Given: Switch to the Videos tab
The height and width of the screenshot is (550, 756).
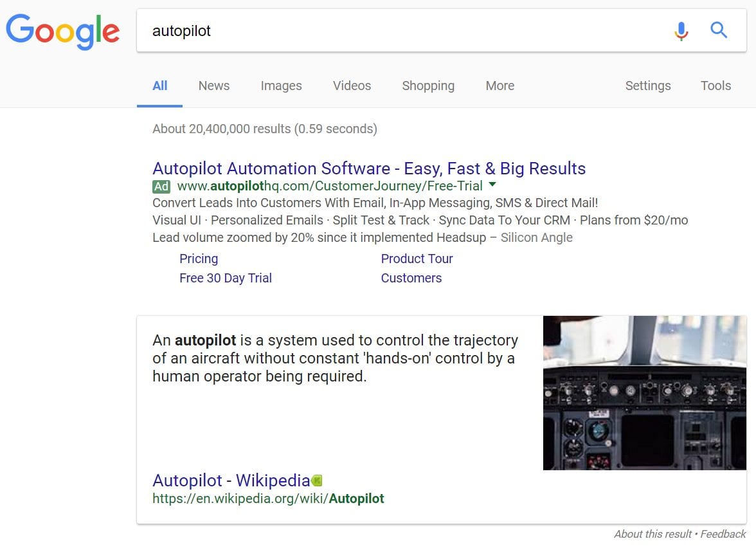Looking at the screenshot, I should [352, 86].
